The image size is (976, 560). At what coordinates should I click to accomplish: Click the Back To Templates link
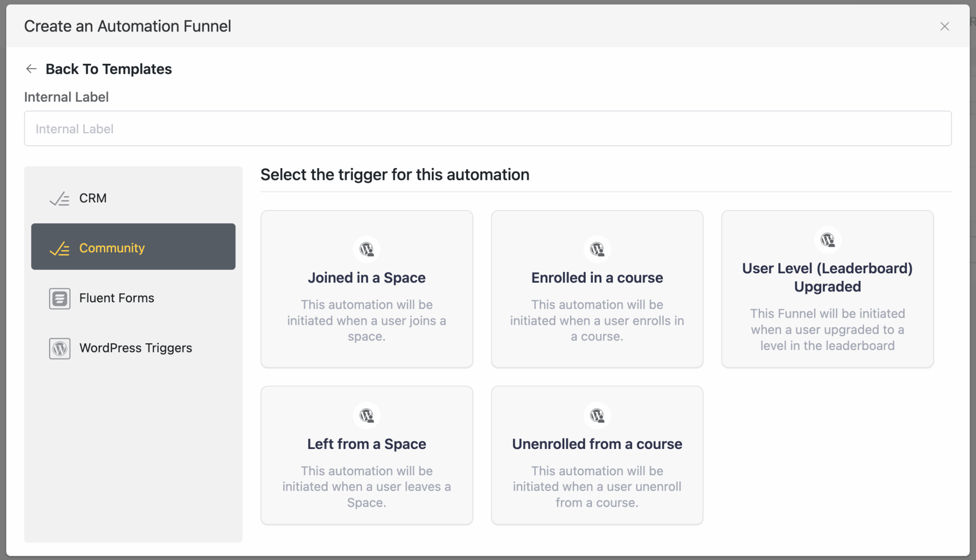click(109, 69)
